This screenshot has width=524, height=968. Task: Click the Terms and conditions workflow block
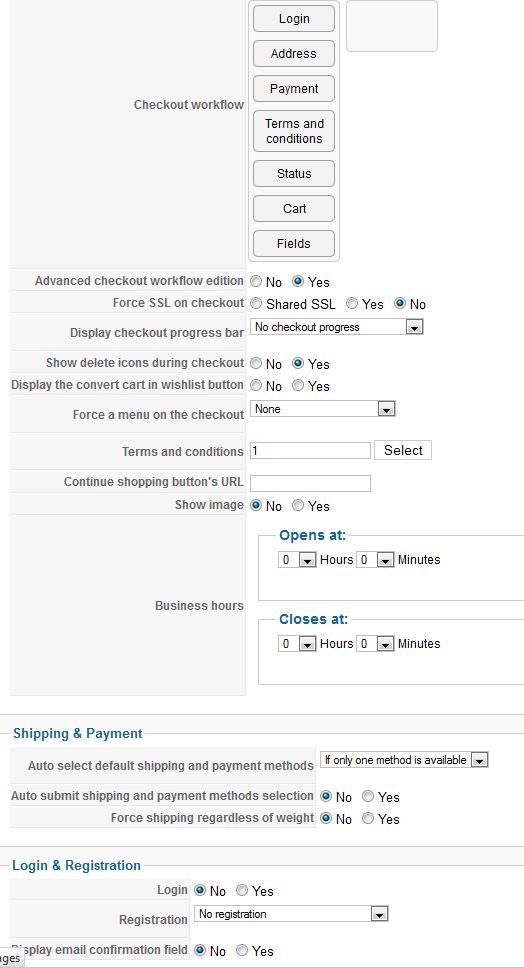[294, 131]
